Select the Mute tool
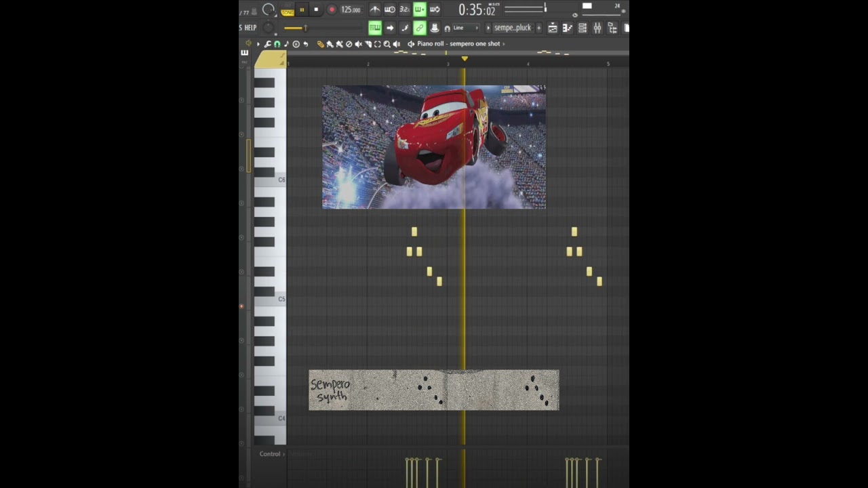Viewport: 868px width, 488px height. (x=359, y=44)
